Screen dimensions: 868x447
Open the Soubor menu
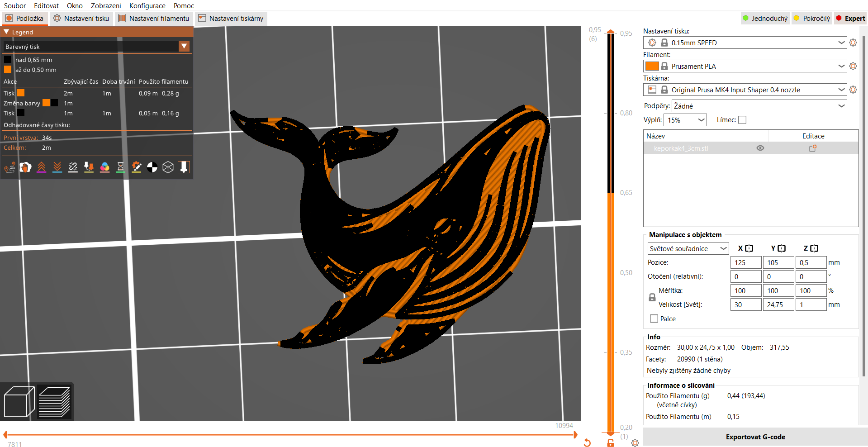click(15, 5)
